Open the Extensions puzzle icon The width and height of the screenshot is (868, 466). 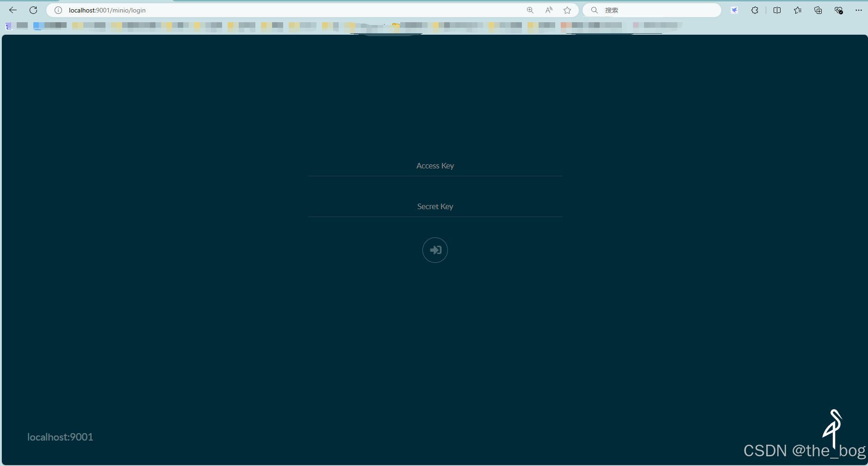click(x=755, y=10)
